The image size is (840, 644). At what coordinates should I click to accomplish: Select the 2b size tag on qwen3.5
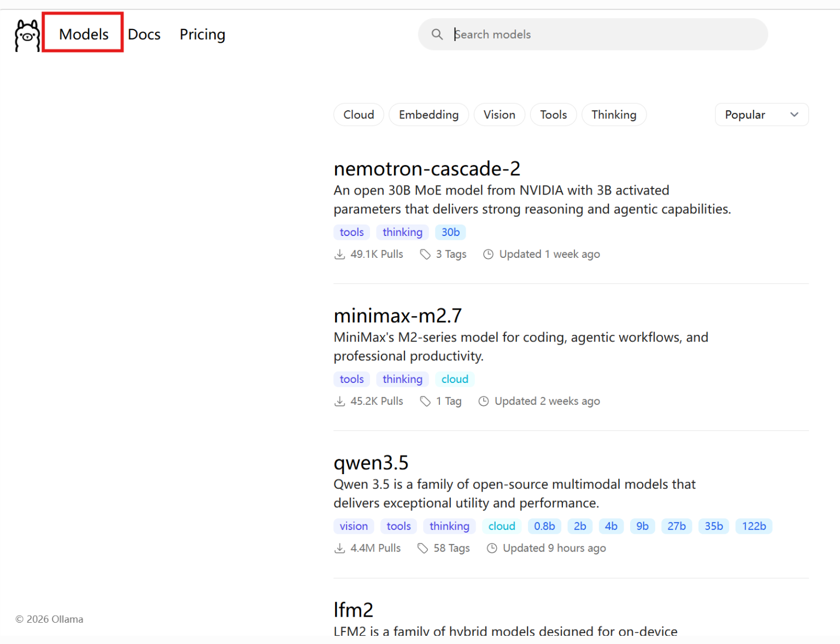[x=580, y=526]
